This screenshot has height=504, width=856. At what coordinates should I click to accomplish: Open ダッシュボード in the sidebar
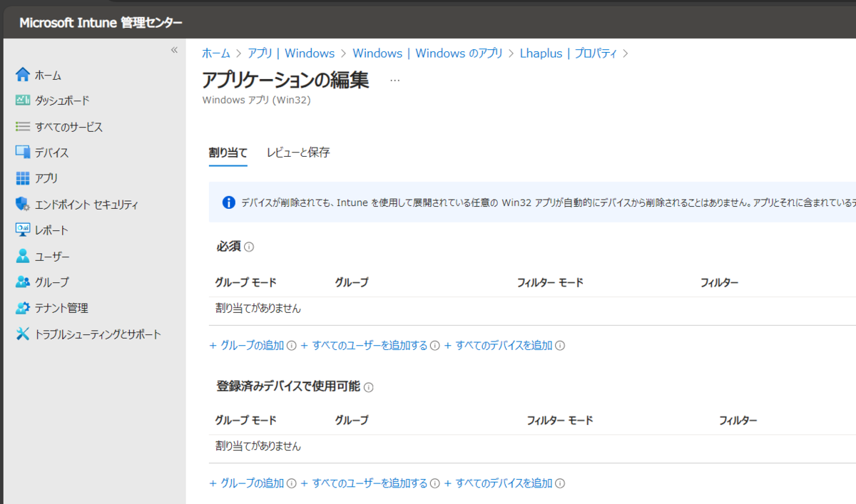tap(62, 101)
